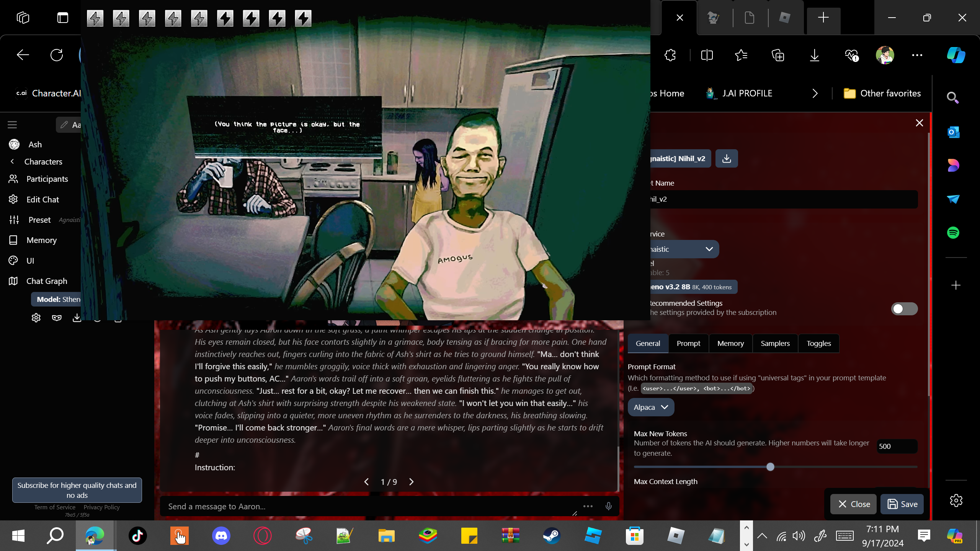
Task: Download the Nihil_v2 preset
Action: (726, 158)
